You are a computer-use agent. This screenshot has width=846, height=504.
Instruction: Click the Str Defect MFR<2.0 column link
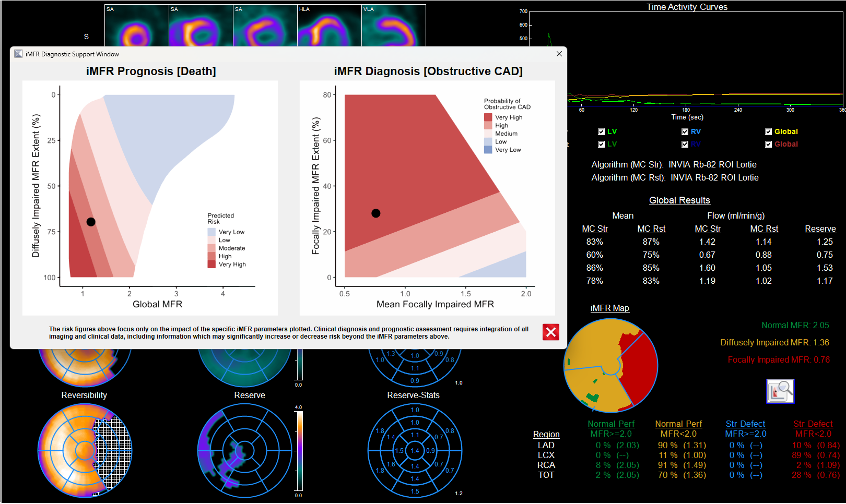pyautogui.click(x=812, y=428)
